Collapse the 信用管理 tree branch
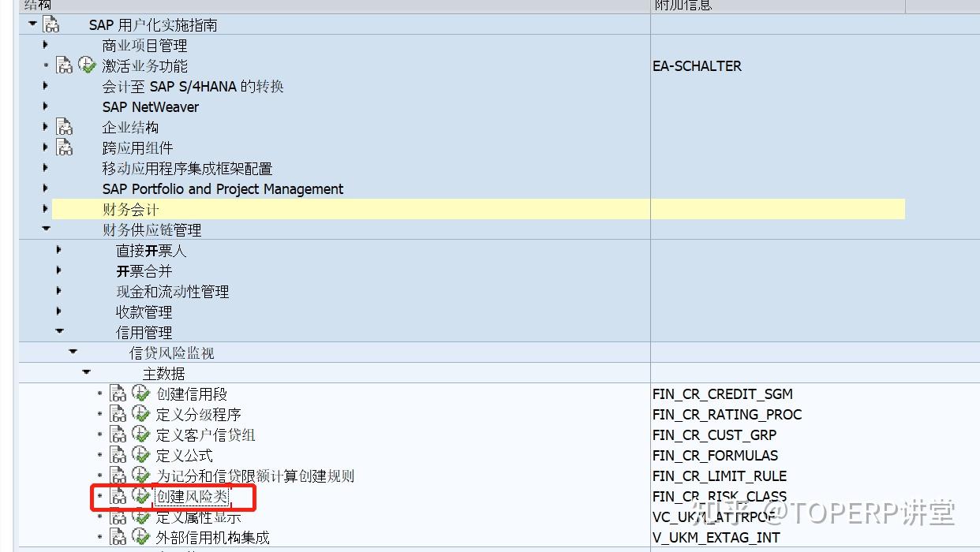Screen dimensions: 980x552 [59, 332]
